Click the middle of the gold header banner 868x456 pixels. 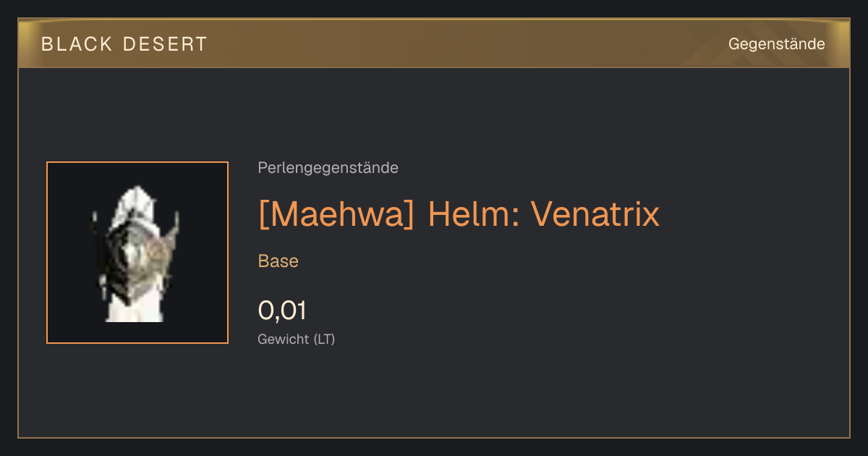point(434,43)
